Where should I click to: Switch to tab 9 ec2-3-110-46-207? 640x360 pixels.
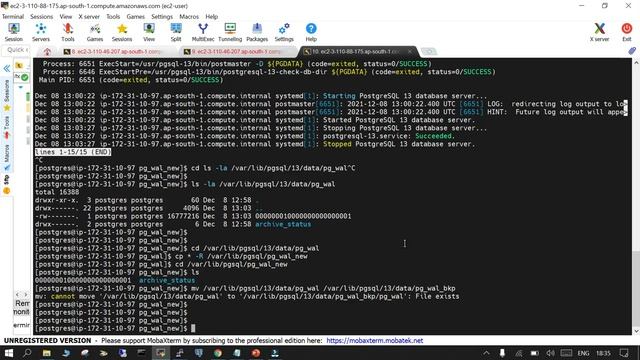[236, 52]
